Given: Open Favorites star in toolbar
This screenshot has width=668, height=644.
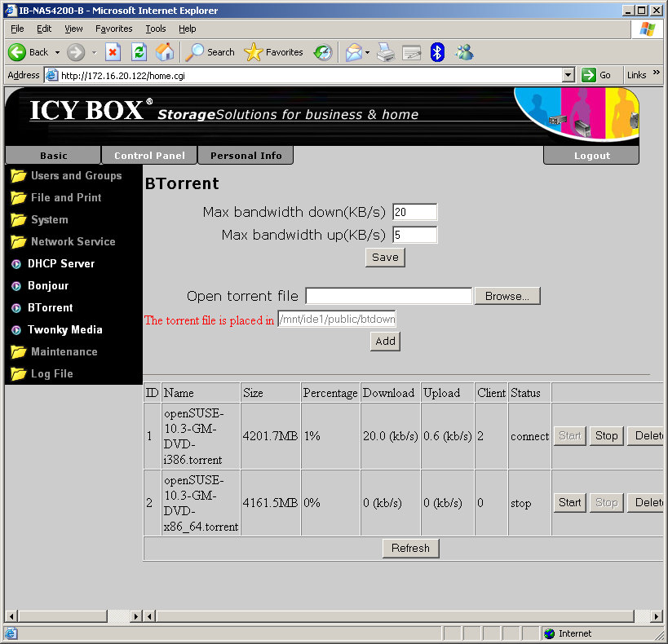Looking at the screenshot, I should (x=273, y=52).
